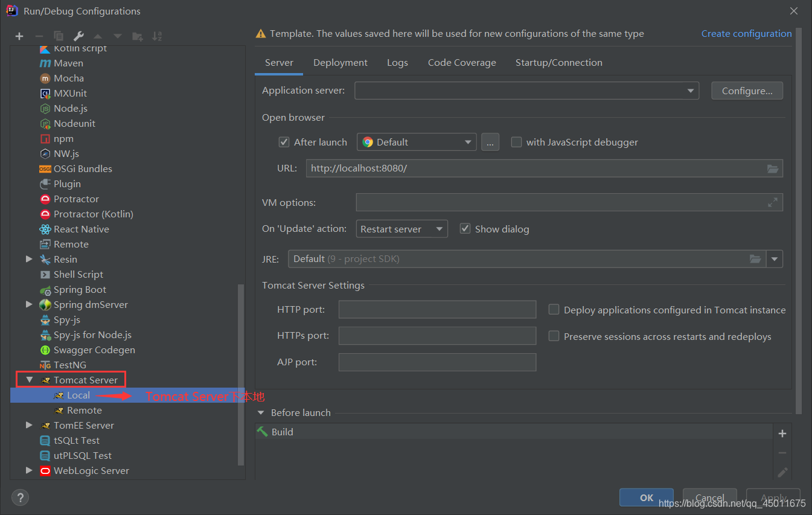Expand the Resin tree node
The image size is (812, 515).
[29, 259]
